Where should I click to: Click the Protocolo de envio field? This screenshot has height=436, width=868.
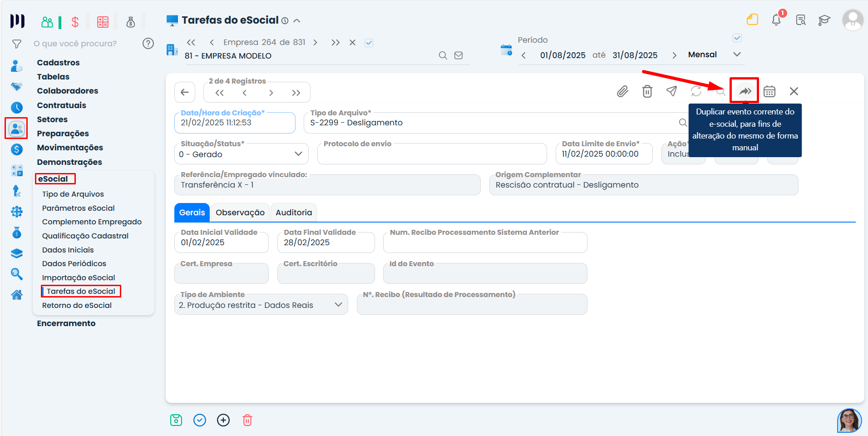click(432, 154)
